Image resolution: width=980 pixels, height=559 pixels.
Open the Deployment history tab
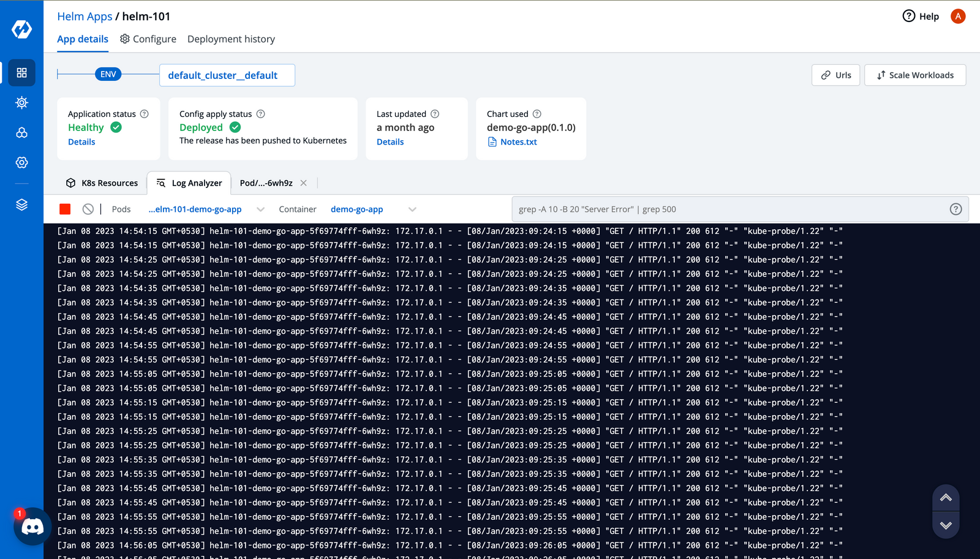(231, 39)
